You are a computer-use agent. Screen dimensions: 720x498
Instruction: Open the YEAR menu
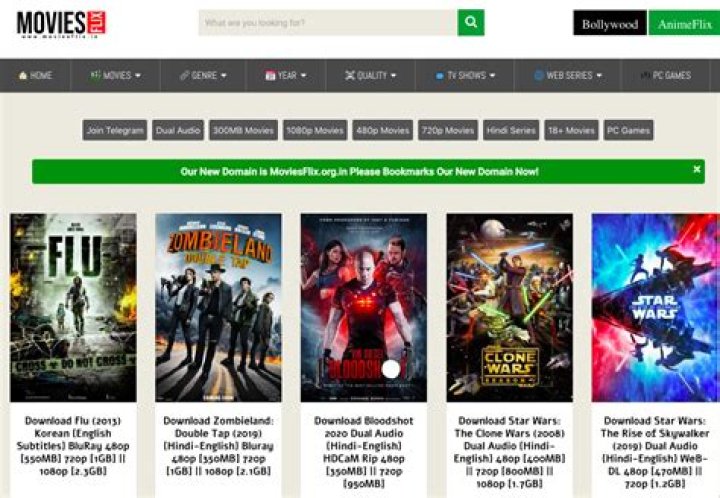(x=286, y=75)
